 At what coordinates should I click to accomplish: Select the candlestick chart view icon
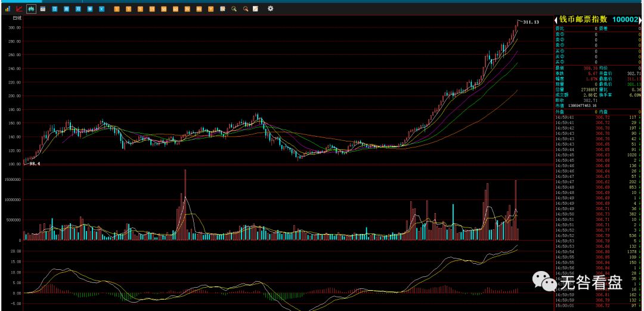point(31,8)
